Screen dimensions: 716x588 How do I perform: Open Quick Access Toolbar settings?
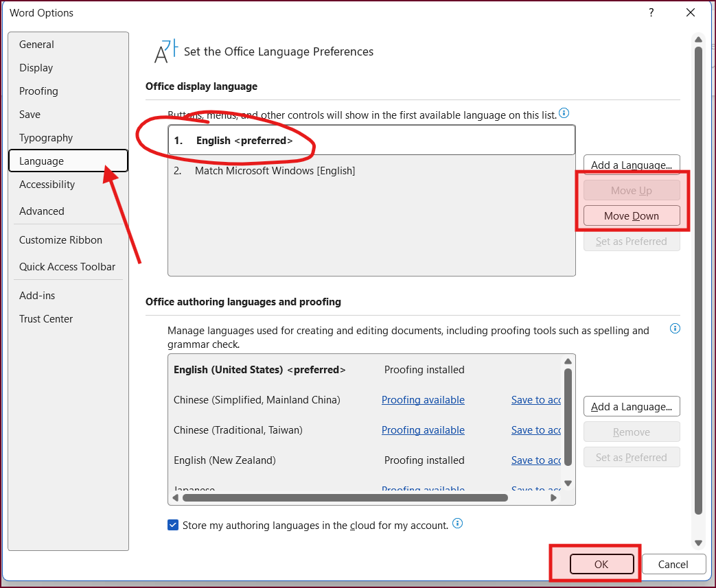coord(67,267)
